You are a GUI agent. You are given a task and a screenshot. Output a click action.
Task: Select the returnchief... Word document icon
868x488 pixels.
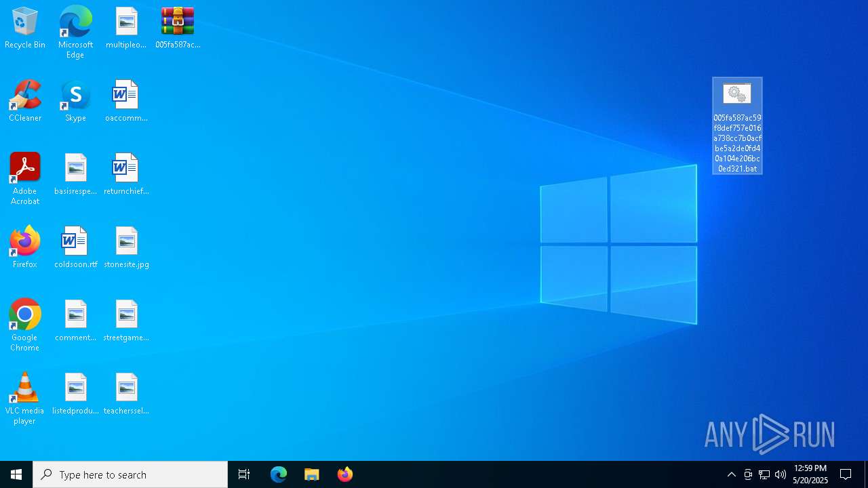point(126,174)
